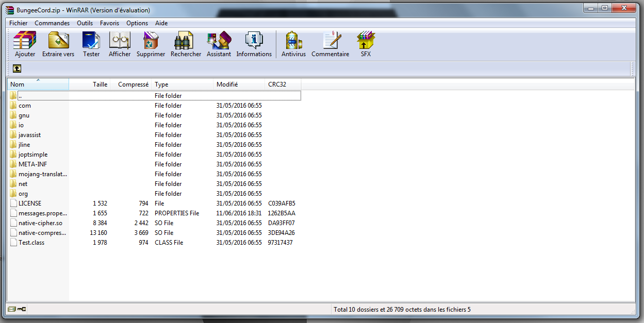Go up one folder level button

pyautogui.click(x=17, y=69)
